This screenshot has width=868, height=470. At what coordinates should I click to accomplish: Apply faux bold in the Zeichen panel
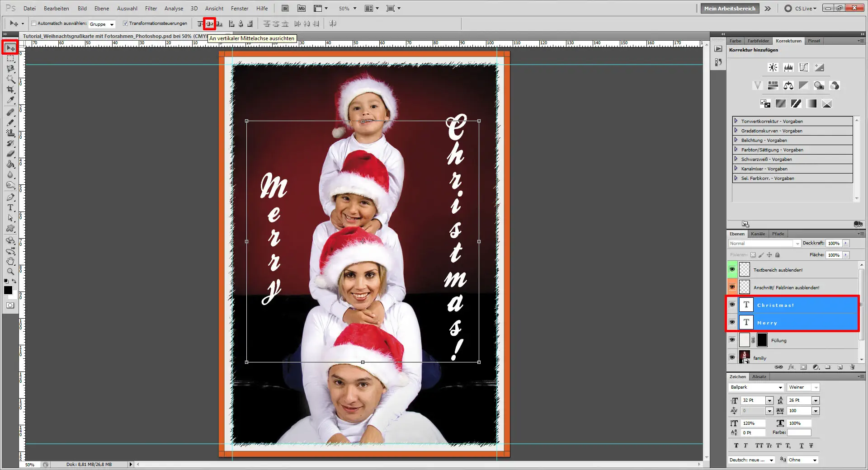click(736, 446)
